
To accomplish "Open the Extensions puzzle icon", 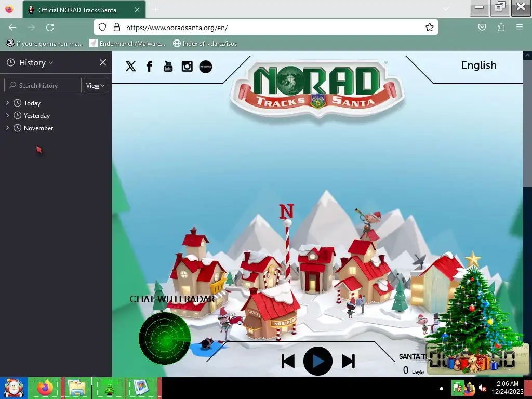I will (x=501, y=27).
